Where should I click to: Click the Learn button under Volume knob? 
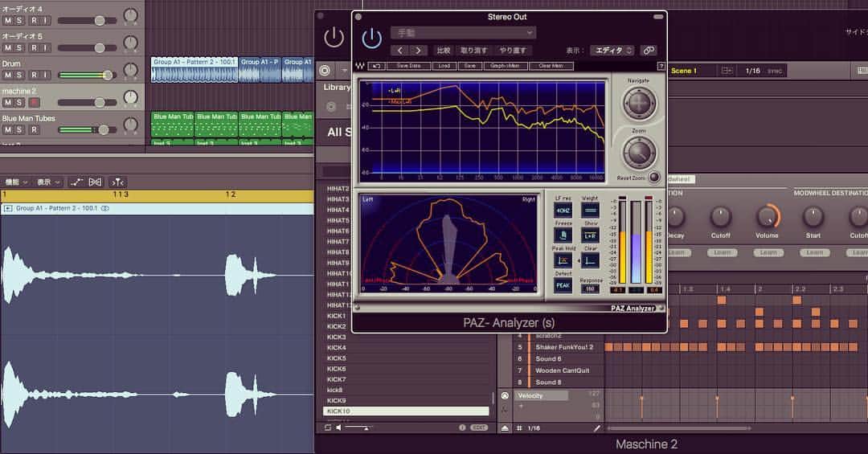click(x=768, y=252)
